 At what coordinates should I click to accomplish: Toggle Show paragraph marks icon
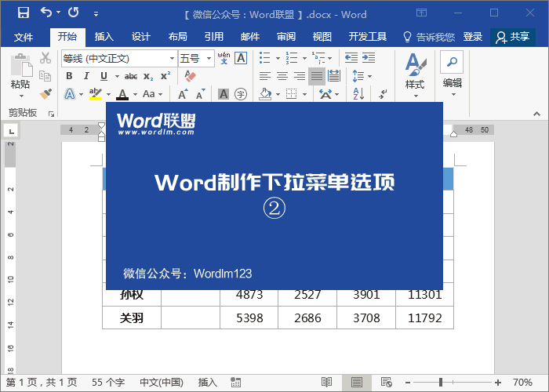[x=383, y=94]
